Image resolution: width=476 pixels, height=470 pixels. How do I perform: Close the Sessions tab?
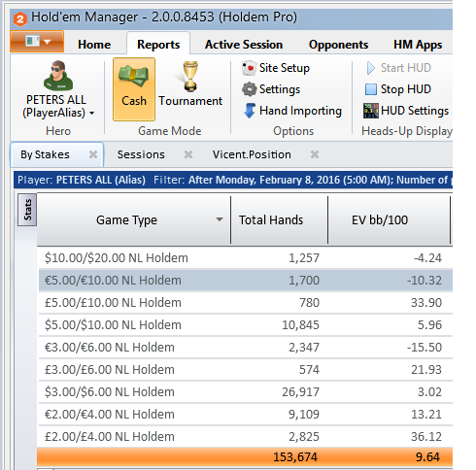click(x=188, y=154)
